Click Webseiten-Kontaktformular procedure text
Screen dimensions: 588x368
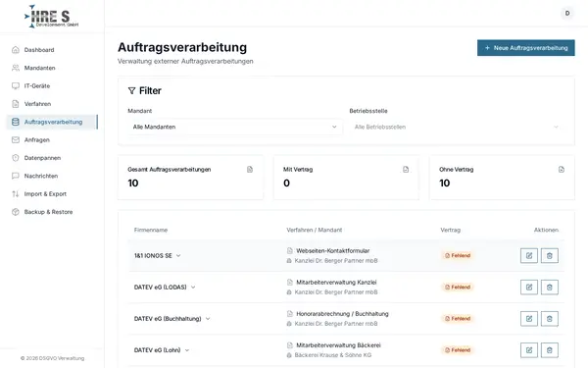point(333,250)
